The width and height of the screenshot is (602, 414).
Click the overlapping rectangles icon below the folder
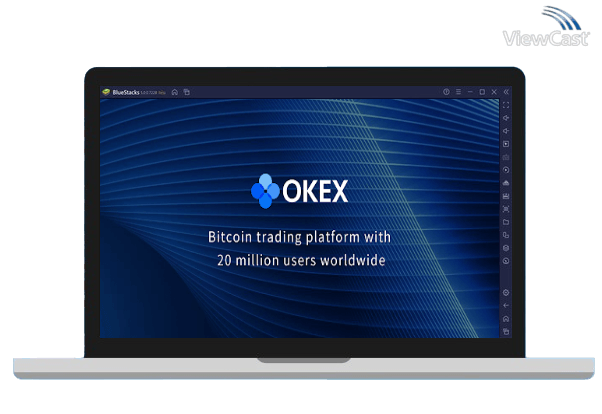(x=506, y=235)
